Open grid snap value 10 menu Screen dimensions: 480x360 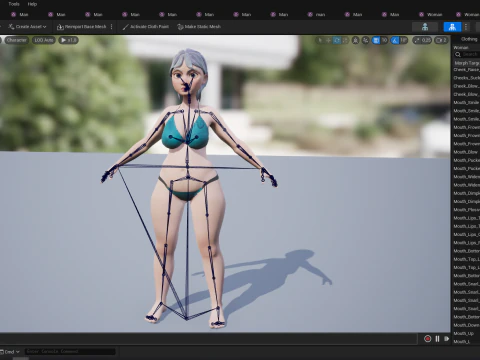(x=384, y=40)
